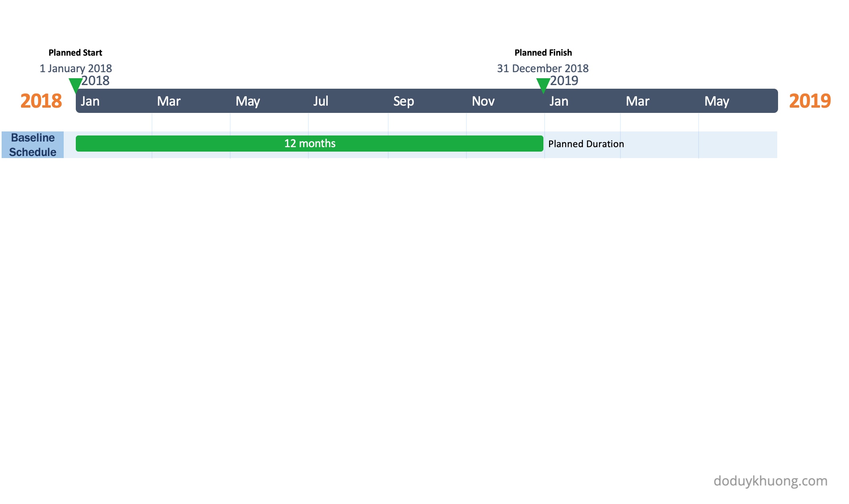Image resolution: width=849 pixels, height=504 pixels.
Task: Click the Planned Start heading text
Action: point(75,53)
